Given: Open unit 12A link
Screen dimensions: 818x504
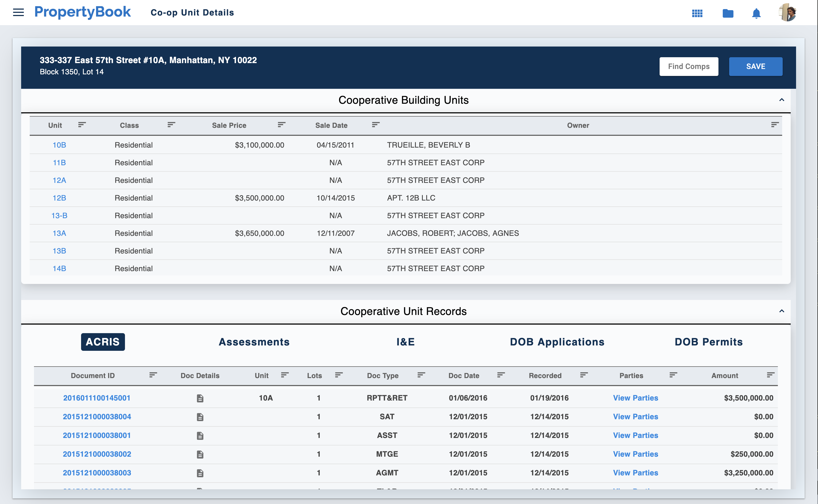Looking at the screenshot, I should pos(59,180).
